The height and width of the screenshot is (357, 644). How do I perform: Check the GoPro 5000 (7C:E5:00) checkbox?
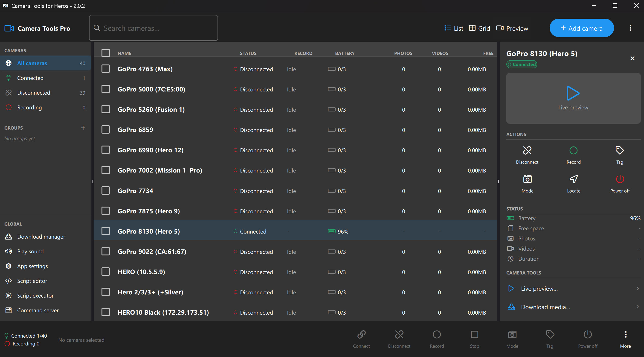click(x=105, y=89)
